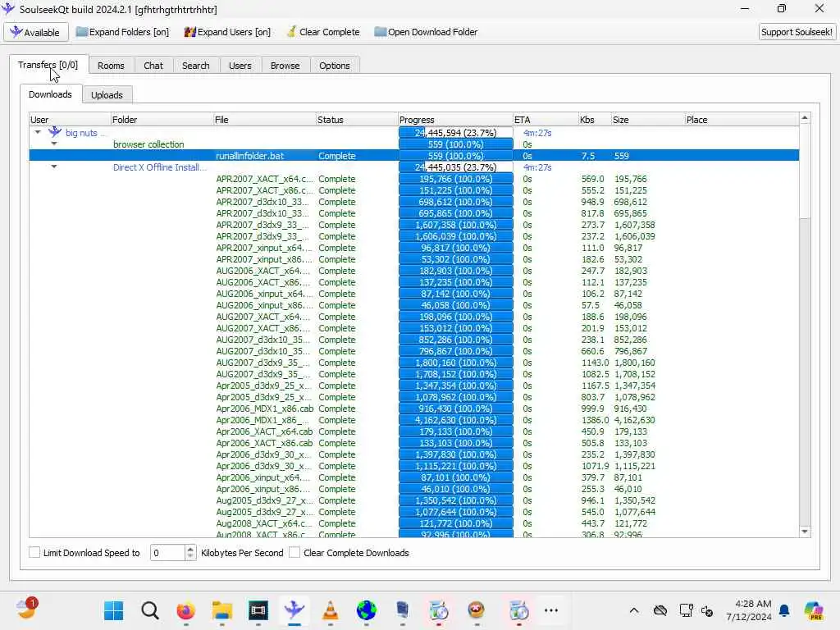Screen dimensions: 840x630
Task: Sort by the User column header
Action: [x=70, y=120]
